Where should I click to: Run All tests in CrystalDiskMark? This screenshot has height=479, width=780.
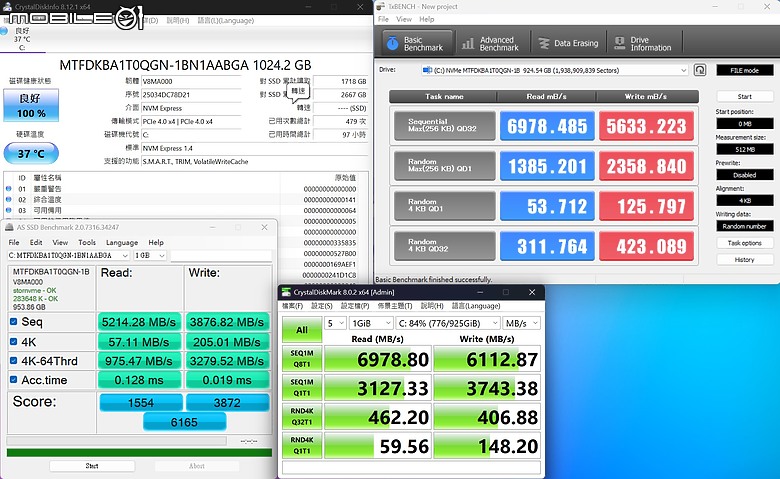point(302,330)
